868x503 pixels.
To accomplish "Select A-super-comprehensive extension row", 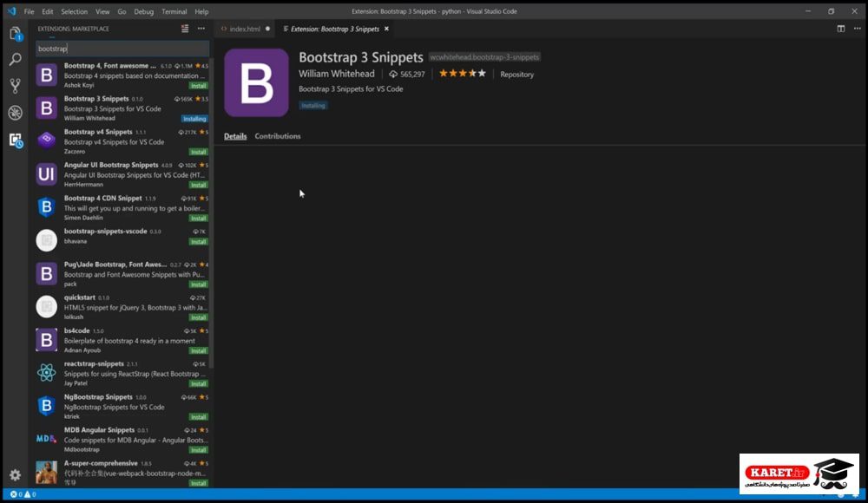I will (x=122, y=473).
